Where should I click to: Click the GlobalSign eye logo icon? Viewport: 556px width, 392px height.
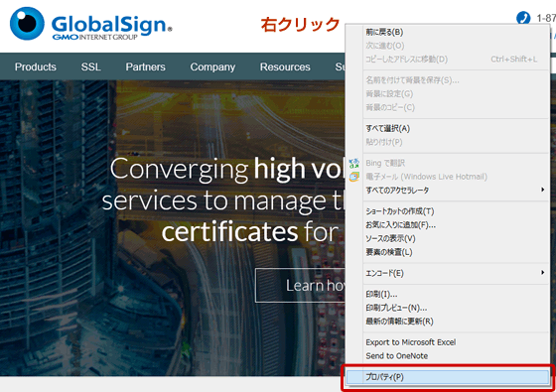click(27, 24)
